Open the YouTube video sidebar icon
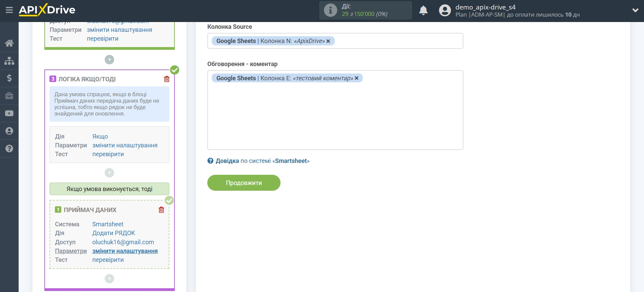 [x=9, y=113]
